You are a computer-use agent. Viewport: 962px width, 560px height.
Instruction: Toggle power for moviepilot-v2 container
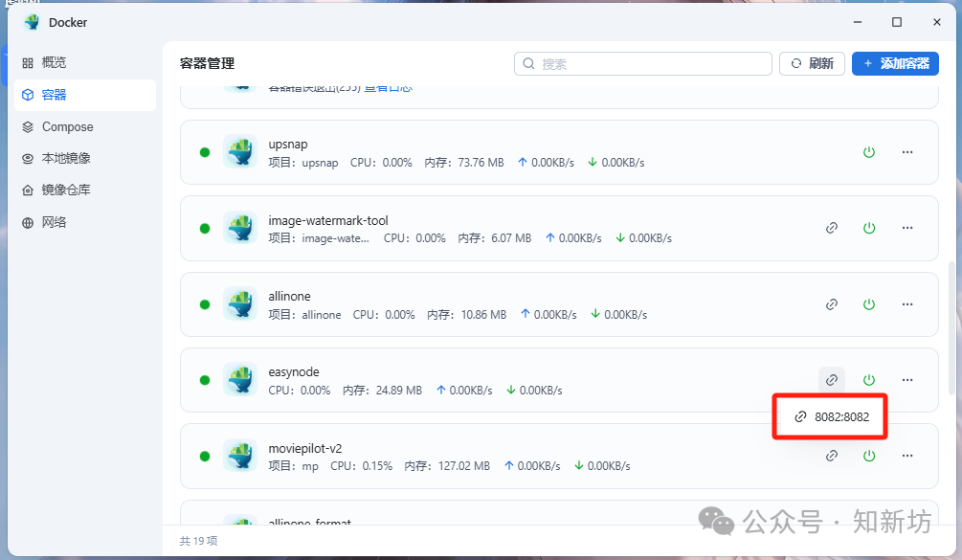point(869,456)
